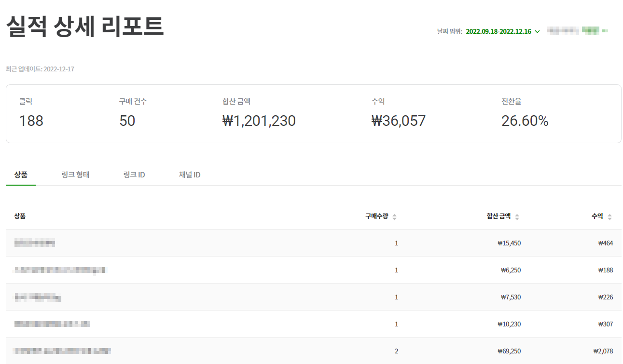623x364 pixels.
Task: Select the first product row in the table
Action: (x=193, y=243)
